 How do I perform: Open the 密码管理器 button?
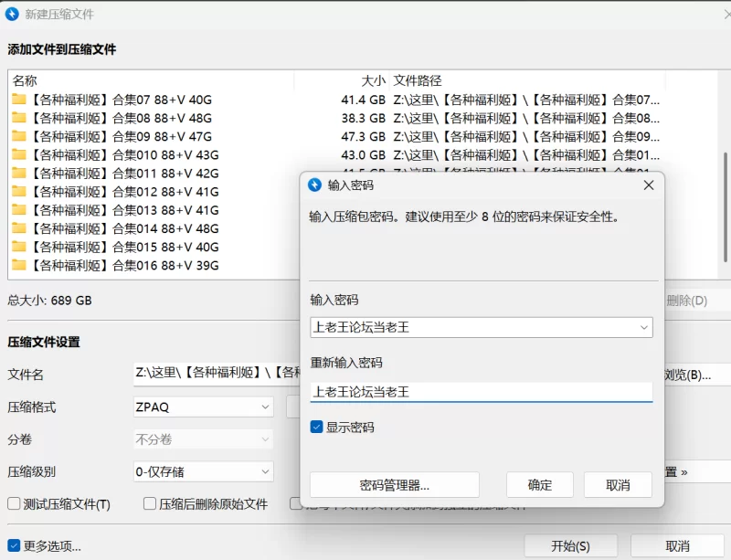pyautogui.click(x=394, y=485)
